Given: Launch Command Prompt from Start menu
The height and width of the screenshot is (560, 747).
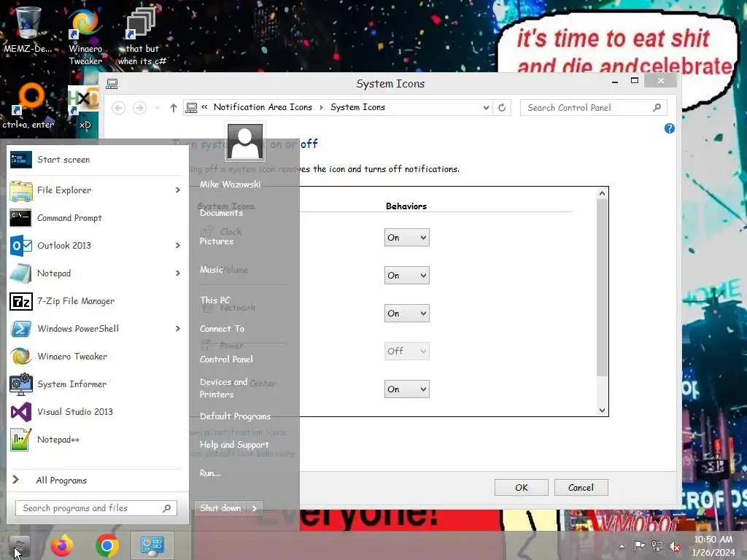Looking at the screenshot, I should point(96,217).
